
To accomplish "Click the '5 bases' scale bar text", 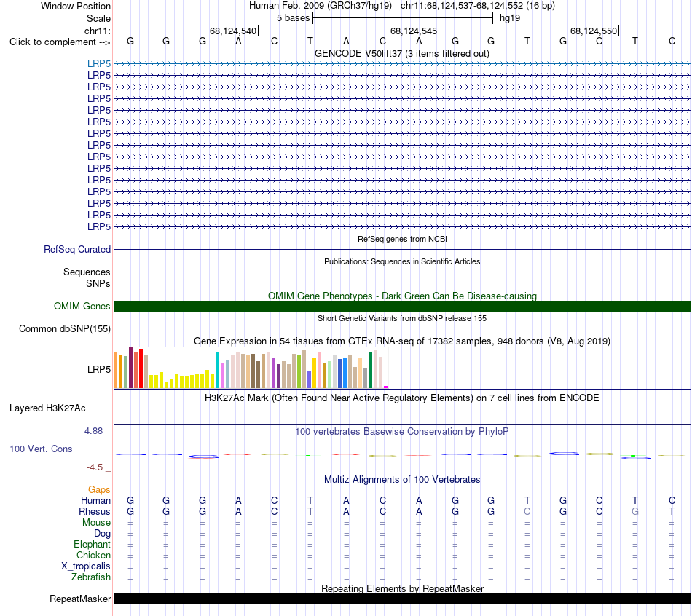I will (x=293, y=18).
